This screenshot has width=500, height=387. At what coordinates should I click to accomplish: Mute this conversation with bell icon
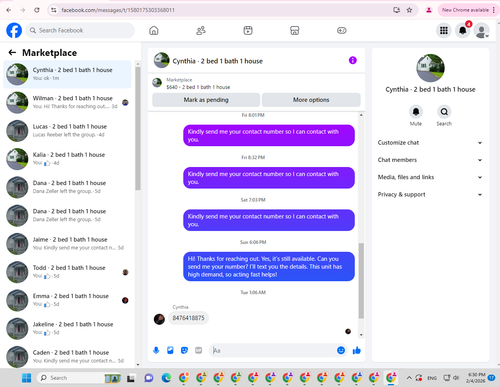pyautogui.click(x=416, y=112)
